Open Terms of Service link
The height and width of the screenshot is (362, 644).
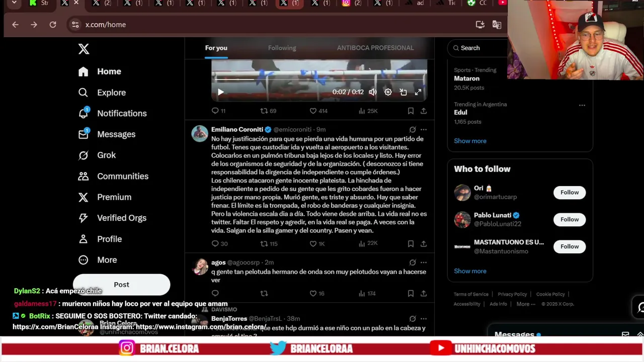click(471, 294)
